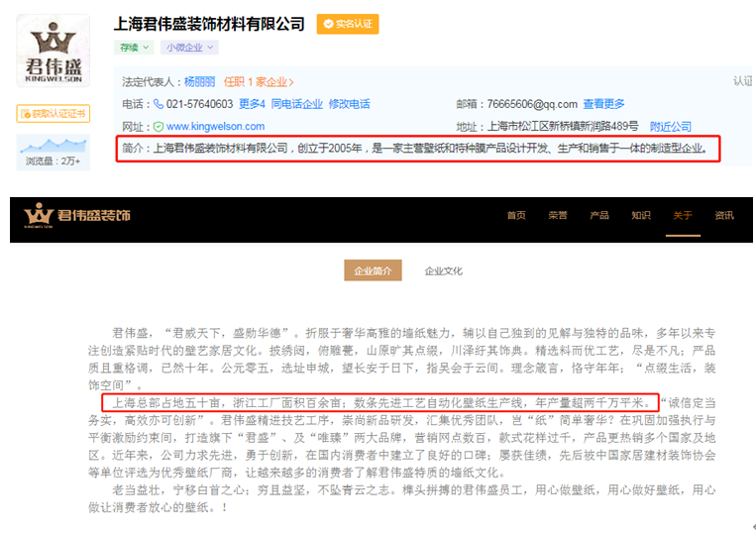756x534 pixels.
Task: Click the 简介 company description line
Action: tap(417, 149)
